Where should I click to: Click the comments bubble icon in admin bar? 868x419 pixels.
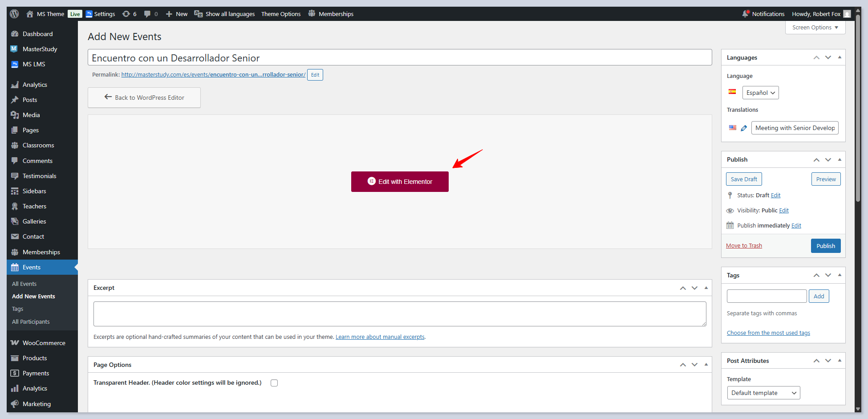pos(147,14)
